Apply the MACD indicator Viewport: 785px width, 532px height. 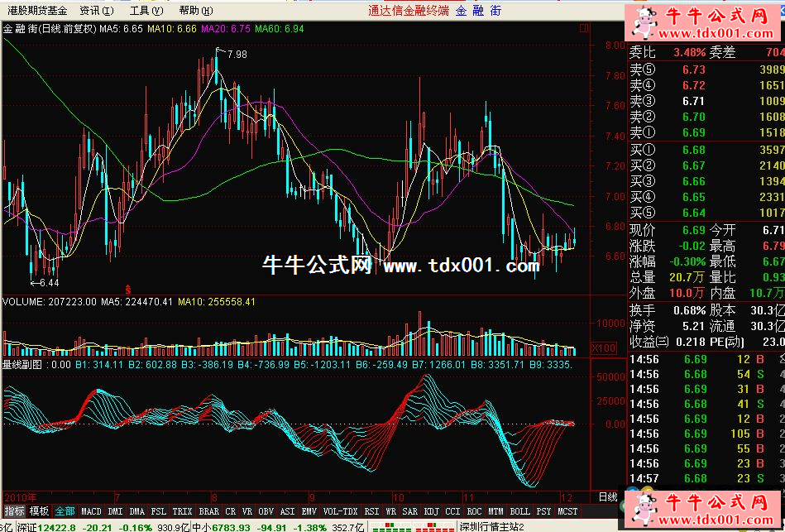[91, 511]
